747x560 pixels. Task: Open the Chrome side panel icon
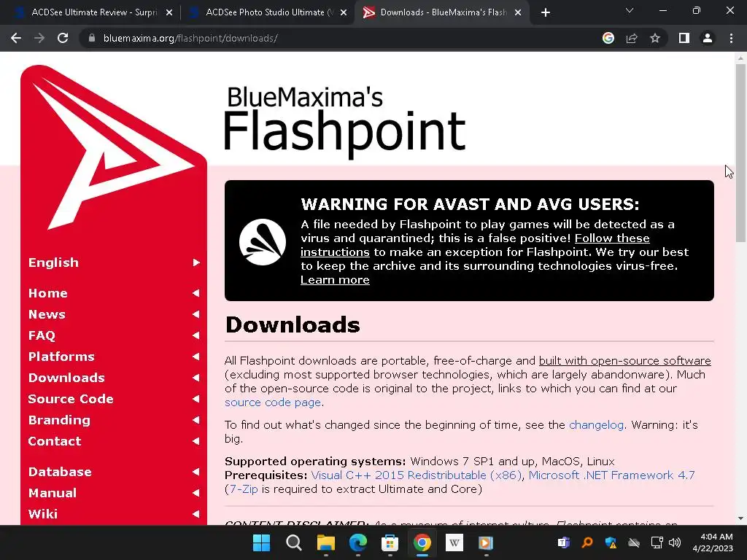point(684,38)
